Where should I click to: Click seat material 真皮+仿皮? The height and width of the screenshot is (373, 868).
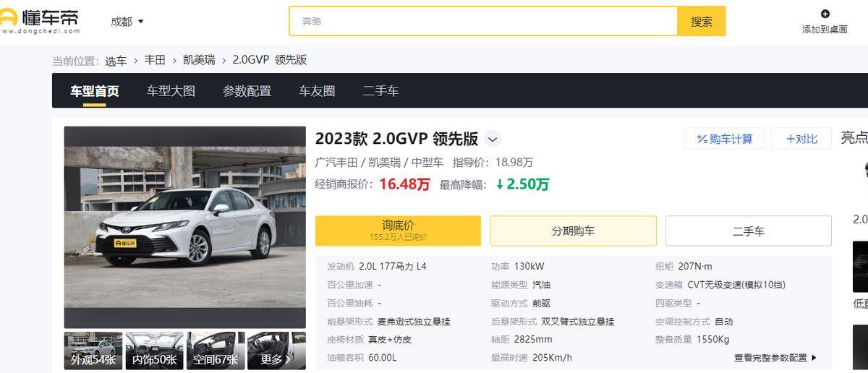coord(390,340)
